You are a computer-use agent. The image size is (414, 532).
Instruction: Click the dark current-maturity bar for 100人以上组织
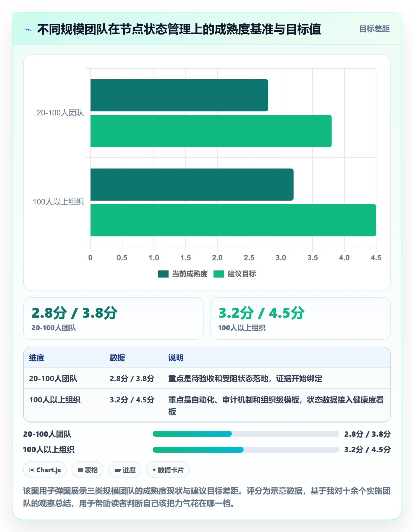[192, 185]
